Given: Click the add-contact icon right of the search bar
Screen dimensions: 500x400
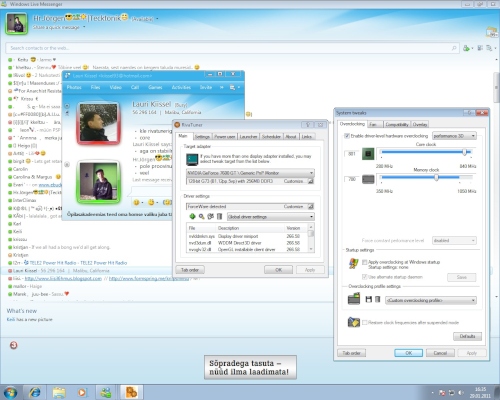Looking at the screenshot, I should [x=467, y=48].
